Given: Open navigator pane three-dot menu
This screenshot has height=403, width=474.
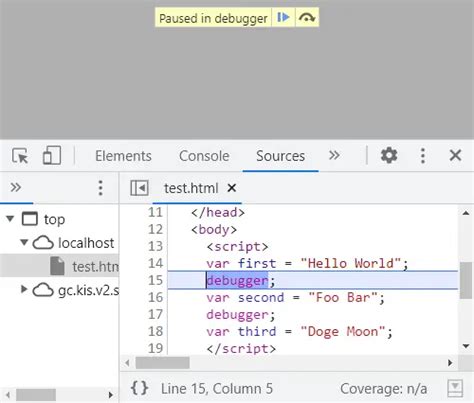Looking at the screenshot, I should (x=100, y=188).
